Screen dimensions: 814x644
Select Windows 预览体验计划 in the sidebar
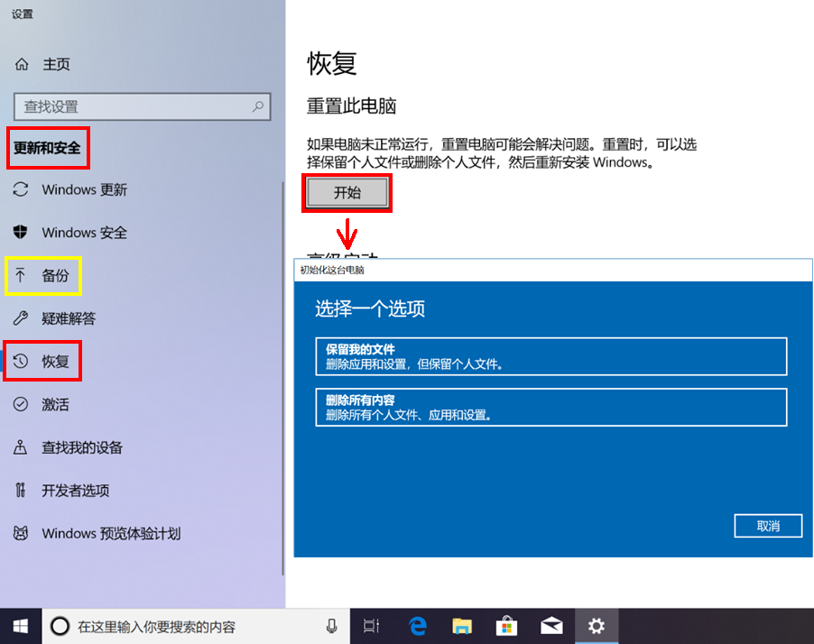coord(111,533)
